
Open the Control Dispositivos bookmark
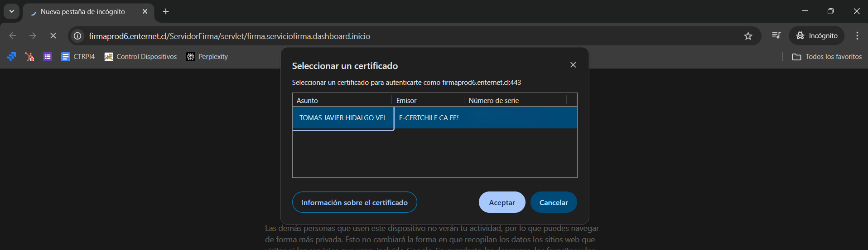[x=140, y=57]
